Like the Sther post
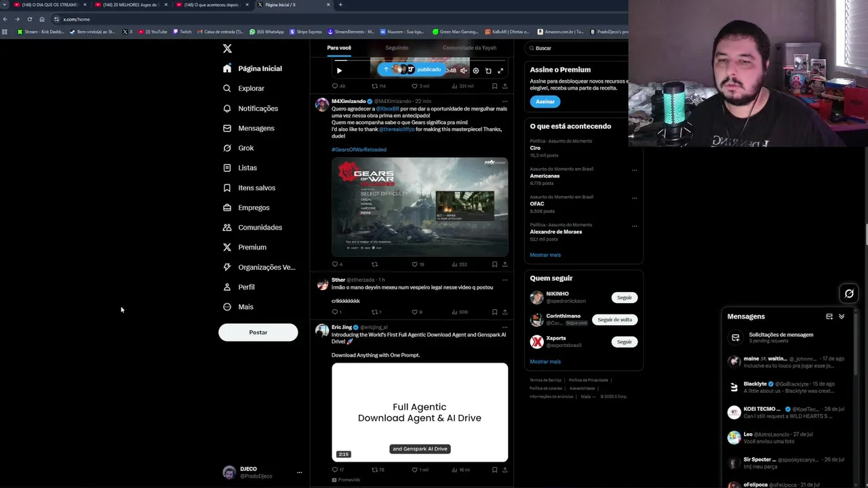868x488 pixels. click(414, 312)
